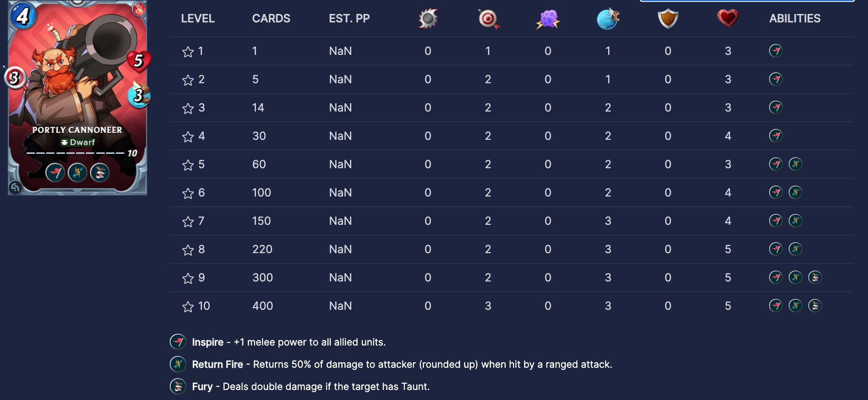Click the magic attack column icon
This screenshot has height=400, width=868.
pos(548,19)
